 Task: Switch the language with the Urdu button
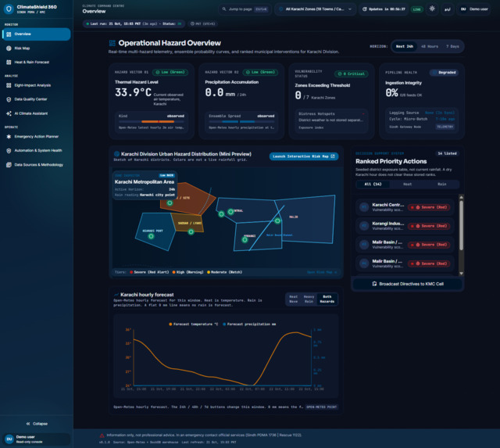pos(448,9)
